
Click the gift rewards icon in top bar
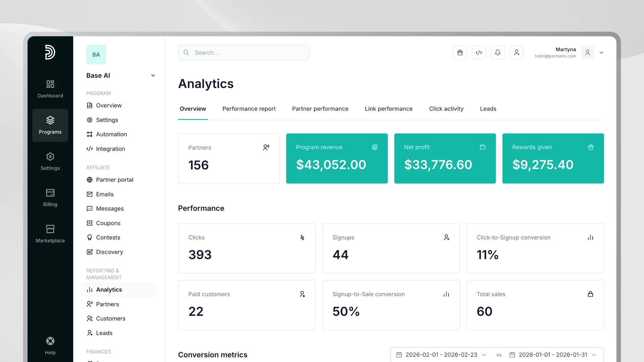(460, 53)
